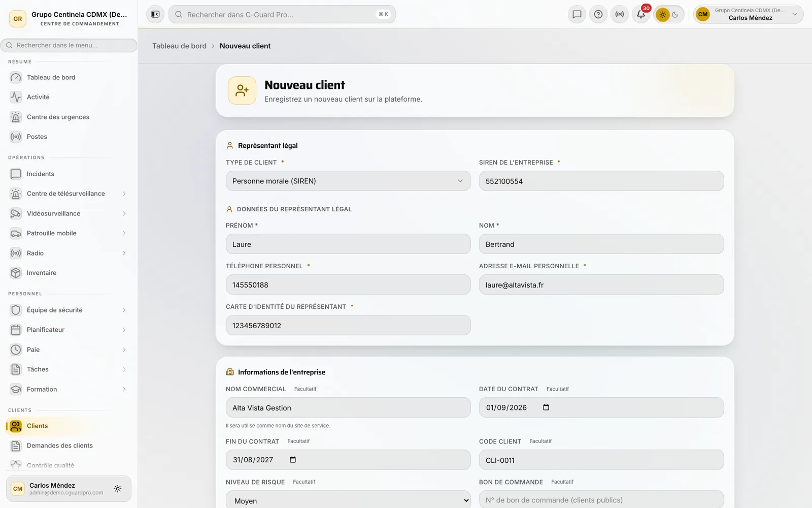Open the radio broadcast icon in header
This screenshot has height=508, width=812.
point(620,14)
